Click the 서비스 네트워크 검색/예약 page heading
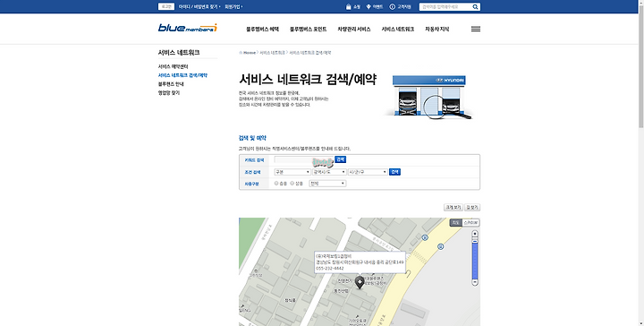 (308, 79)
